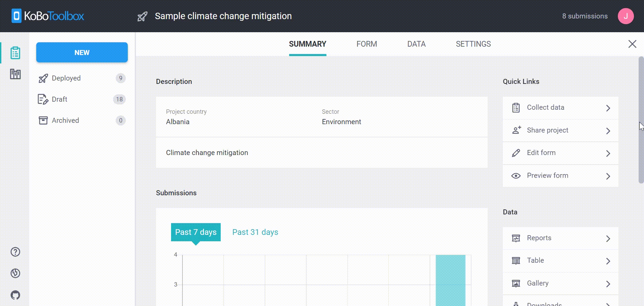Click the Edit form pencil icon
The image size is (644, 306).
(x=516, y=153)
